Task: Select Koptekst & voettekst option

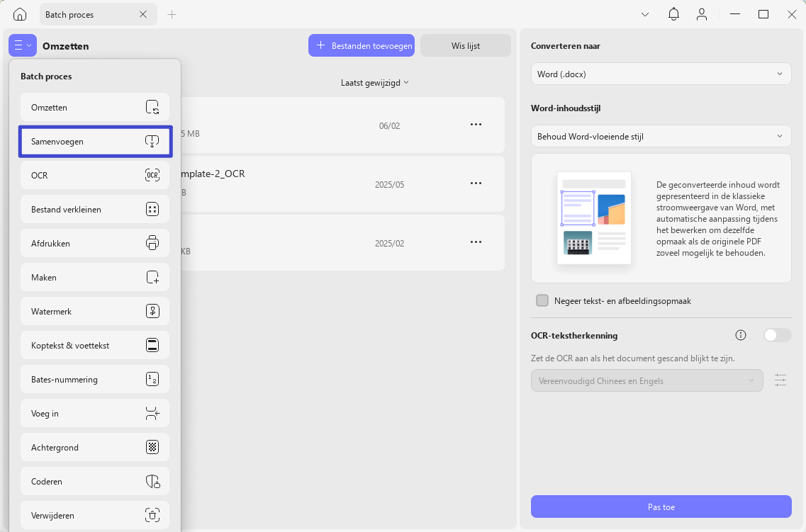Action: (x=95, y=345)
